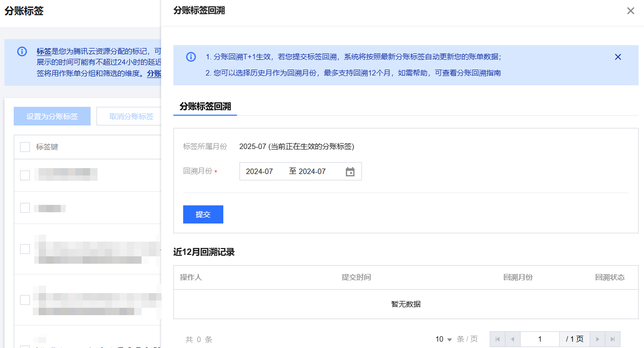Expand the 10 条/页 page size dropdown
This screenshot has height=348, width=644.
pyautogui.click(x=444, y=339)
